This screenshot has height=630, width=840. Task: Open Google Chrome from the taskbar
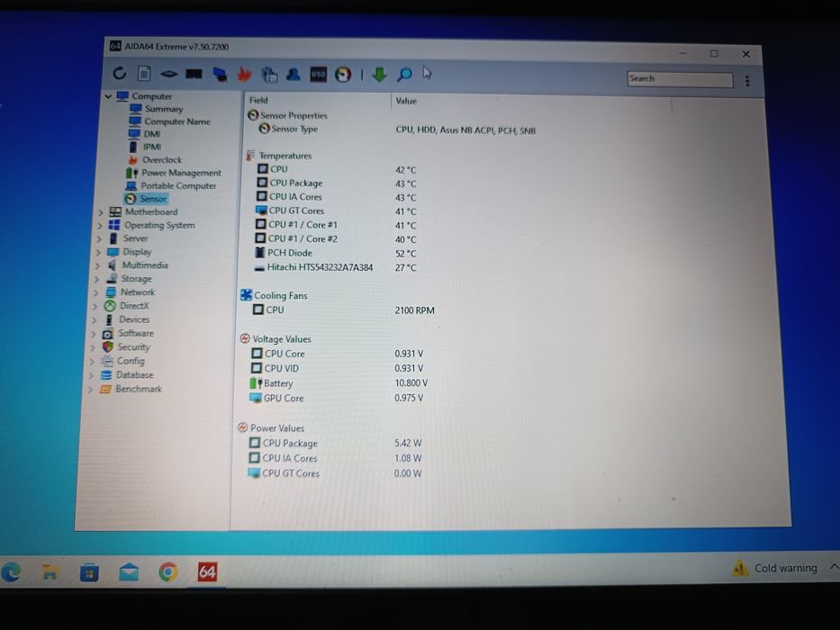[168, 572]
